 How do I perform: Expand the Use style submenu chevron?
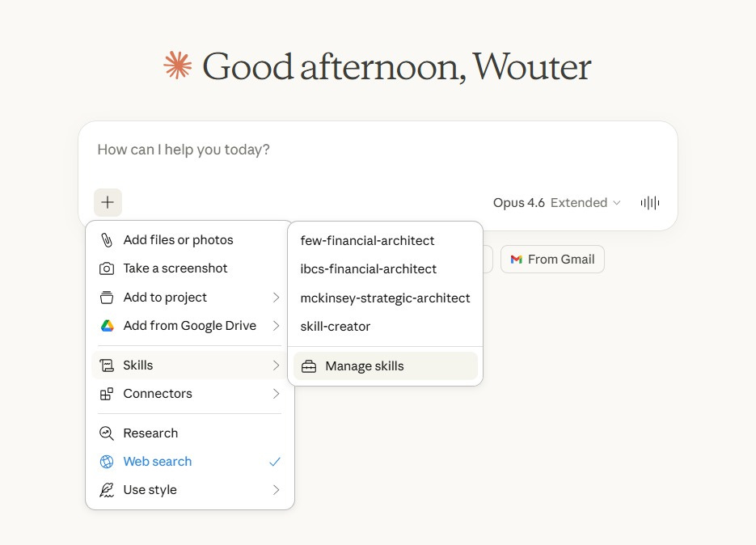(276, 489)
